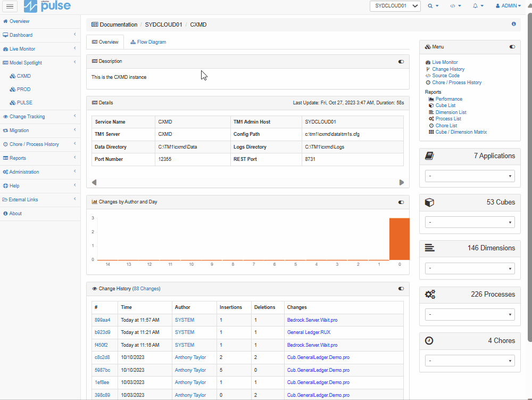The width and height of the screenshot is (532, 400).
Task: Open the notifications bell menu
Action: click(x=478, y=6)
